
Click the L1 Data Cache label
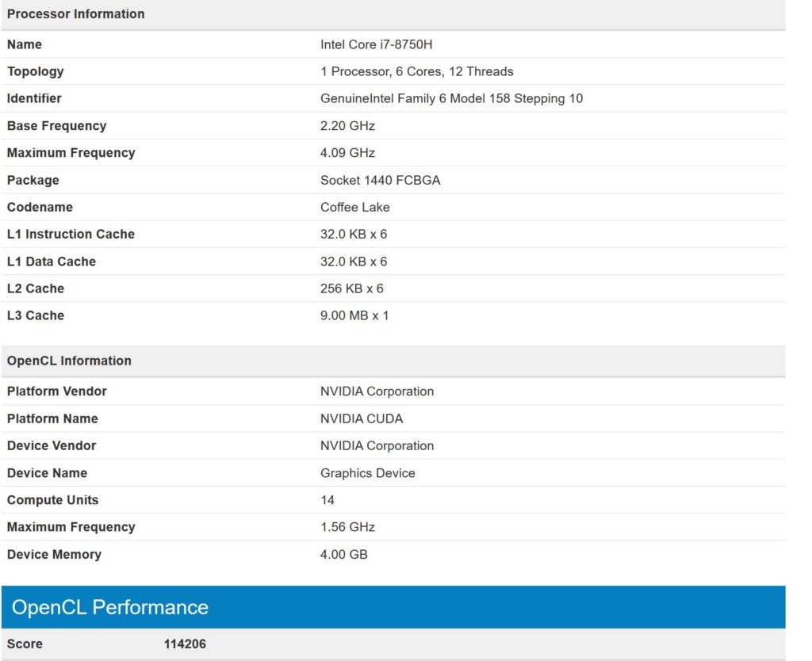(x=52, y=262)
